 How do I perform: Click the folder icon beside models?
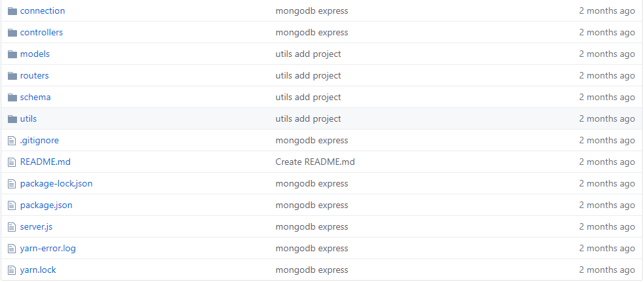coord(12,54)
